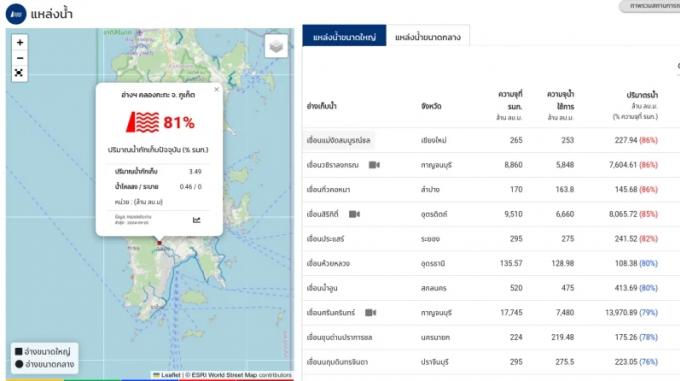680x381 pixels.
Task: Toggle fullscreen map view icon
Action: [20, 73]
